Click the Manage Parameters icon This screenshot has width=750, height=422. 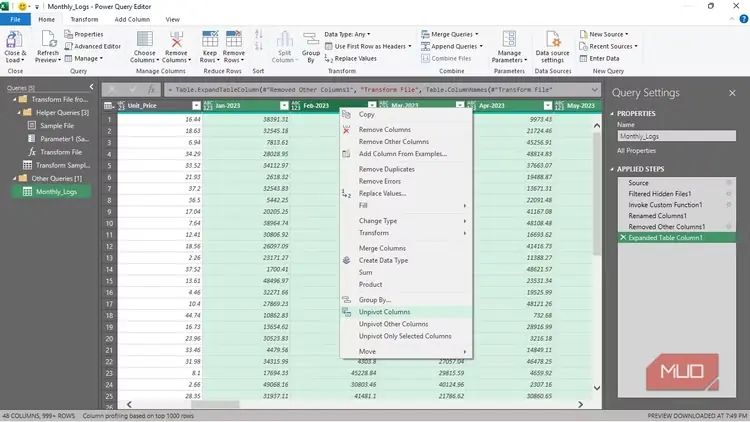[x=509, y=40]
